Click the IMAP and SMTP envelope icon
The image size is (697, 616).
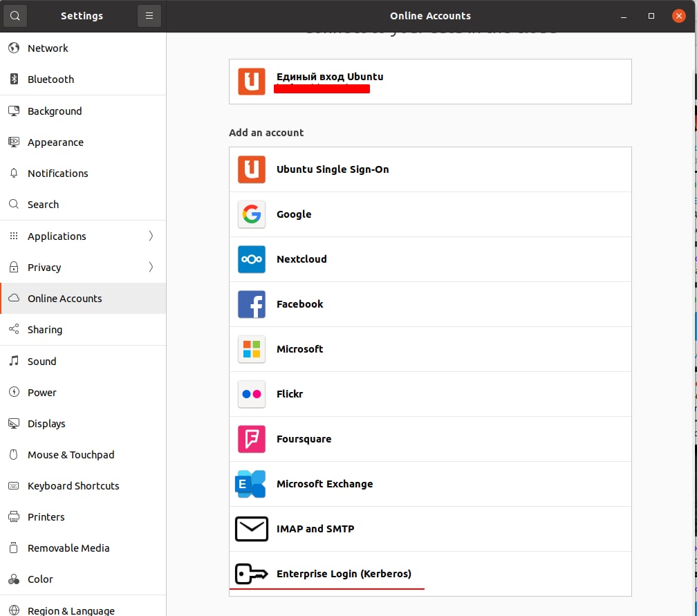tap(252, 529)
